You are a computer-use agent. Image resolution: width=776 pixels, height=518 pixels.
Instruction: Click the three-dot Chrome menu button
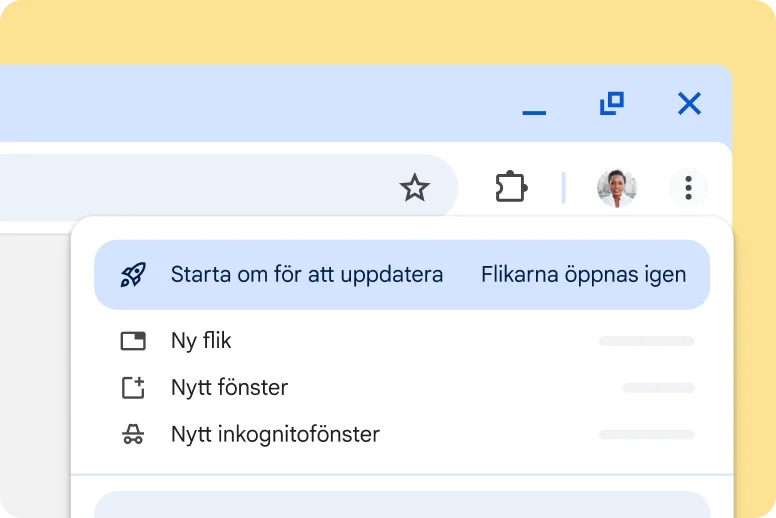[x=688, y=187]
